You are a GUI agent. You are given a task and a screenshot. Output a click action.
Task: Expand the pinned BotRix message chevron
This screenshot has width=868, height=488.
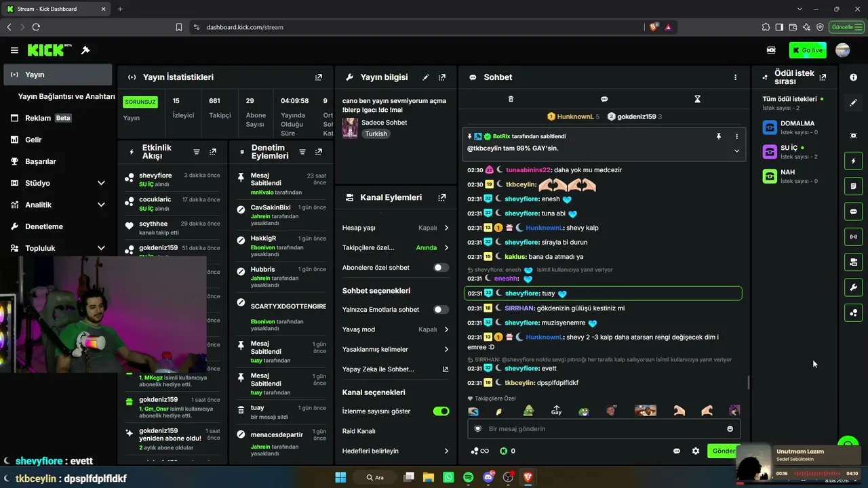click(736, 150)
